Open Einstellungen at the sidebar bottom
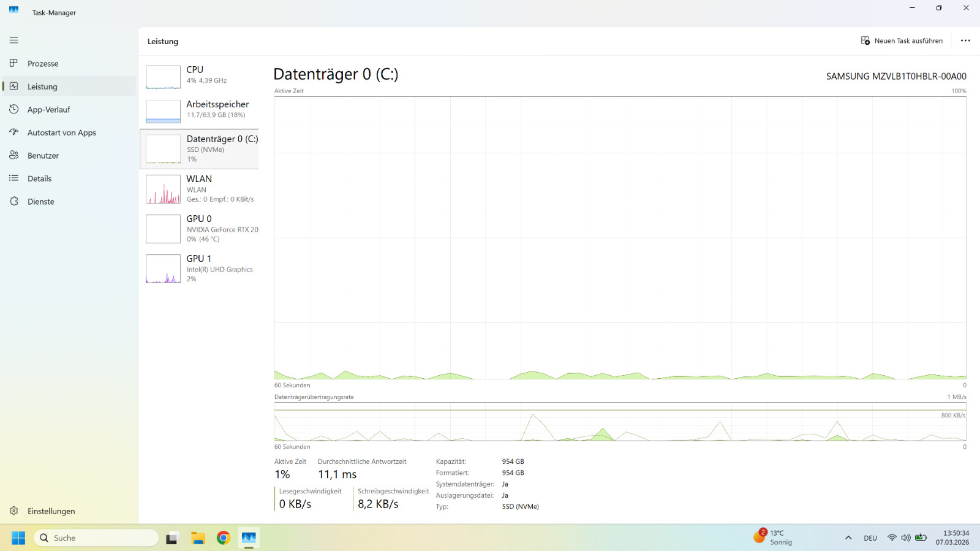The image size is (980, 551). click(x=69, y=511)
